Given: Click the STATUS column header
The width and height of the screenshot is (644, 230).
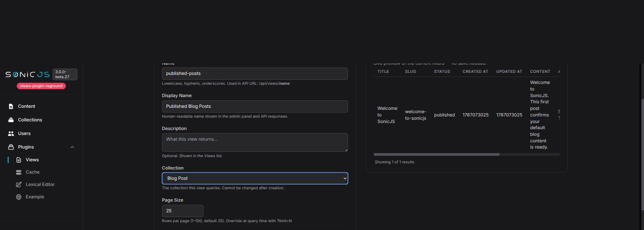Looking at the screenshot, I should (442, 72).
